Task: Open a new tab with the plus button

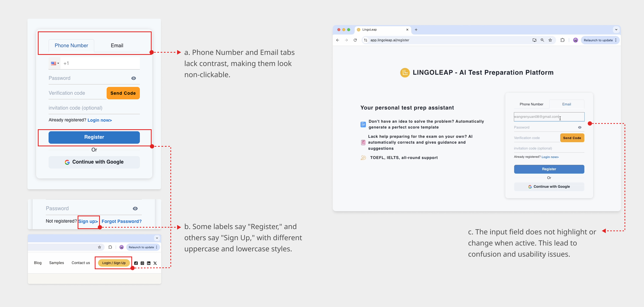Action: [416, 29]
